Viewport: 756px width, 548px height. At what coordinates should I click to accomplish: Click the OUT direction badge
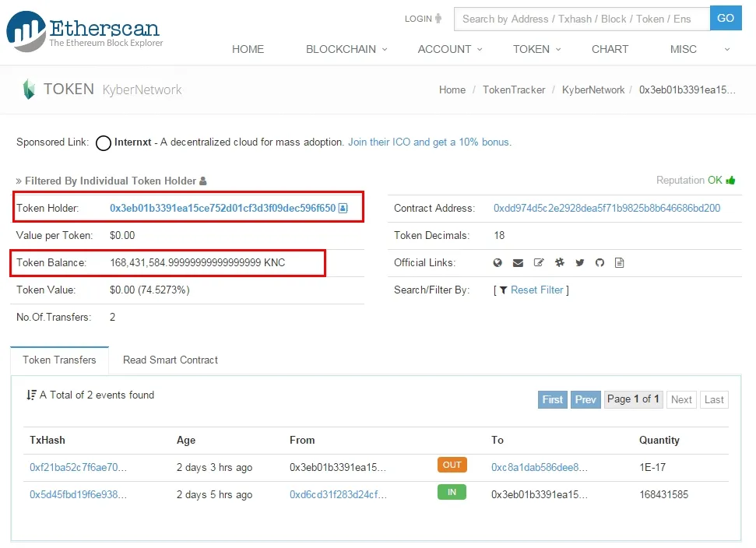(x=452, y=465)
